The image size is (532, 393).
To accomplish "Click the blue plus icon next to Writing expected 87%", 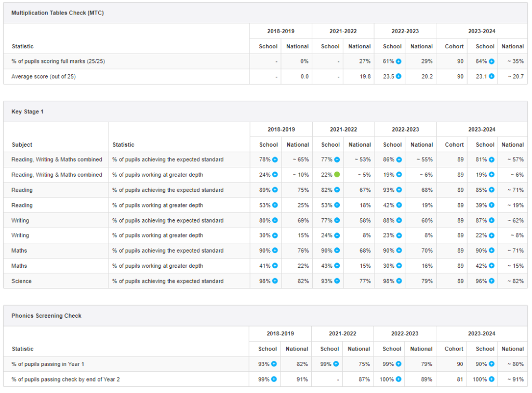I will (x=491, y=220).
